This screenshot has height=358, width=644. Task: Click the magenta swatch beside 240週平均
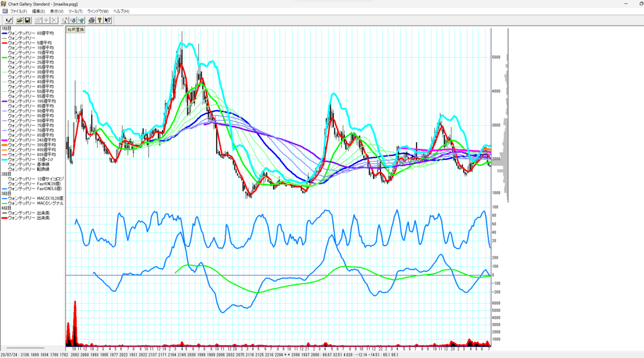click(x=4, y=140)
